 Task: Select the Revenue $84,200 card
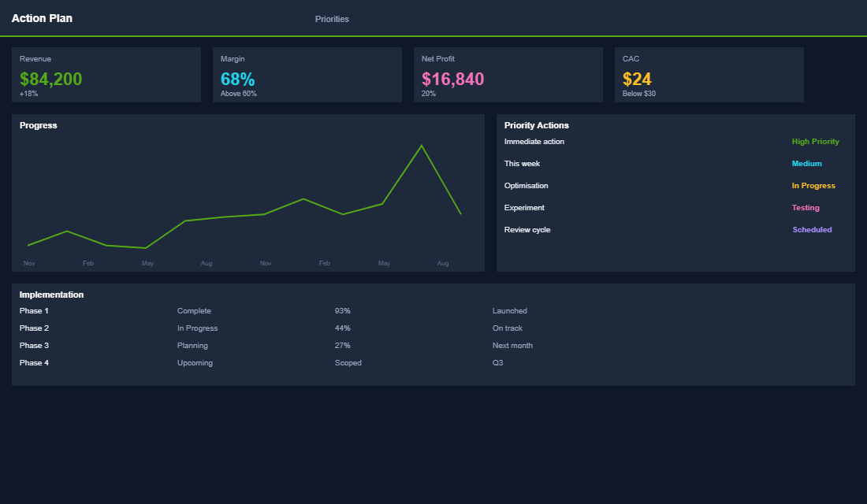(106, 75)
